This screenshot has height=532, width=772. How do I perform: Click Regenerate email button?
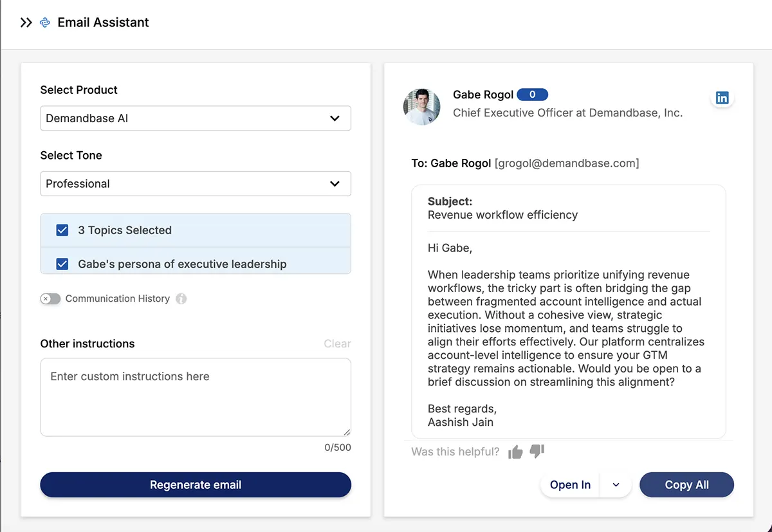tap(196, 485)
